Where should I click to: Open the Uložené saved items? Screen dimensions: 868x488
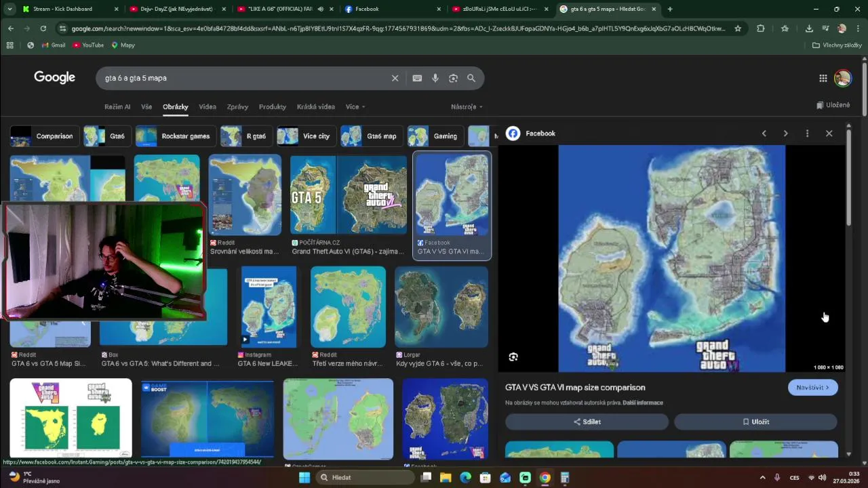833,105
